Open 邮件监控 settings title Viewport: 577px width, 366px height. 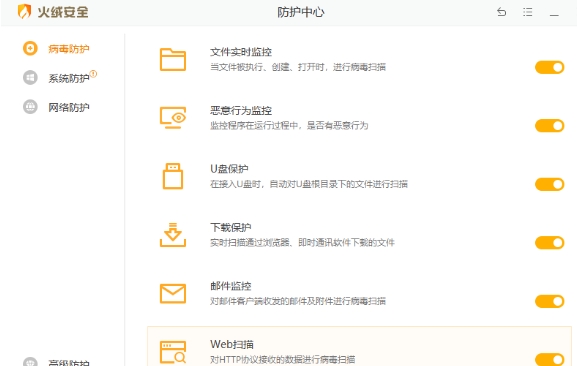click(230, 286)
